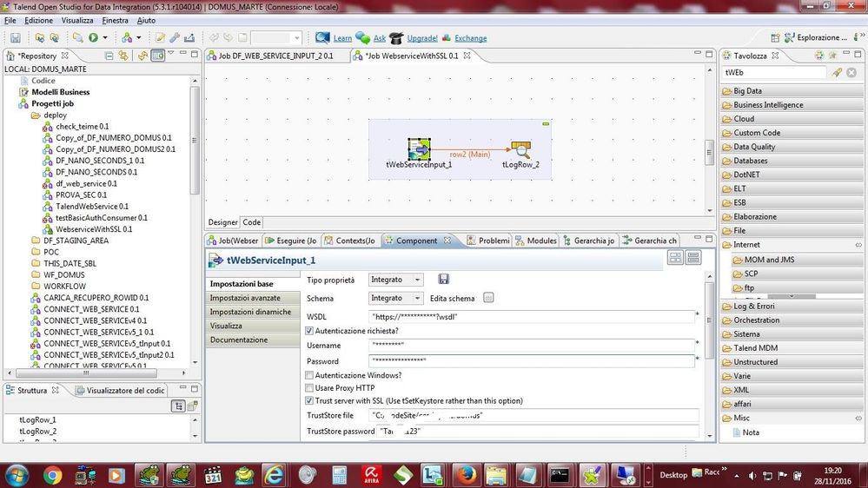Clear the palette search with X icon
The image size is (868, 488).
coord(851,72)
